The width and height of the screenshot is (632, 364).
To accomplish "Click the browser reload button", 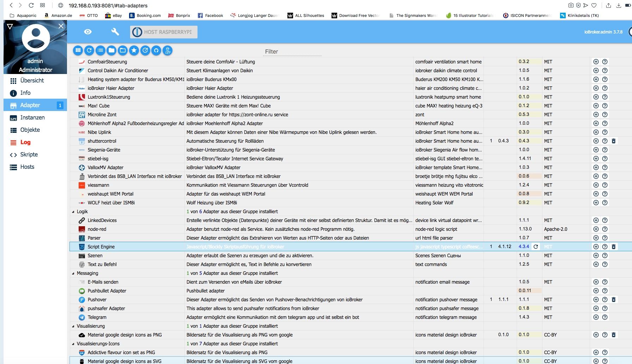I will [x=31, y=5].
